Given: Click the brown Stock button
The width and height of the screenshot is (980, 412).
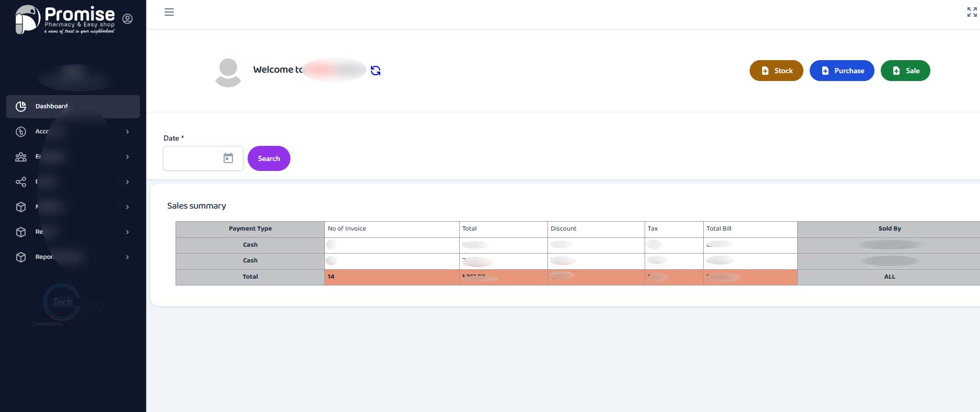Looking at the screenshot, I should pos(776,71).
